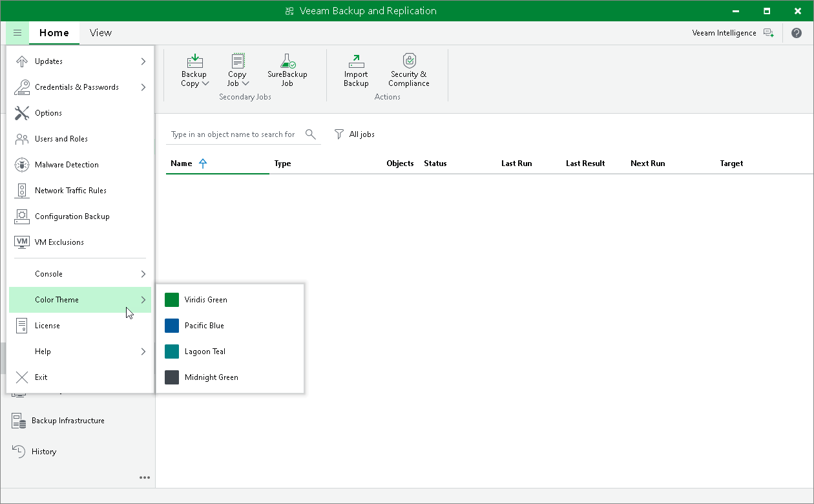The width and height of the screenshot is (814, 504).
Task: Open the Backup Copy dropdown chevron
Action: [205, 83]
